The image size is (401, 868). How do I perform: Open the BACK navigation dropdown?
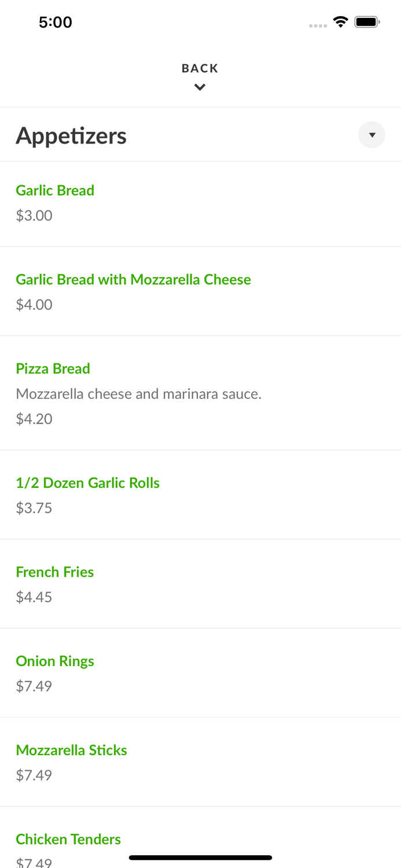click(x=200, y=75)
